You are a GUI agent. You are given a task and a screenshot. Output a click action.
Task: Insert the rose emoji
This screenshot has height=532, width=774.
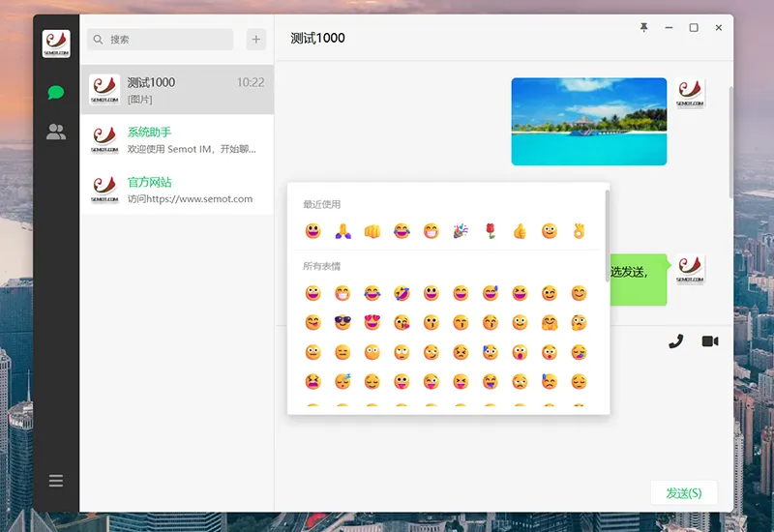pos(491,231)
